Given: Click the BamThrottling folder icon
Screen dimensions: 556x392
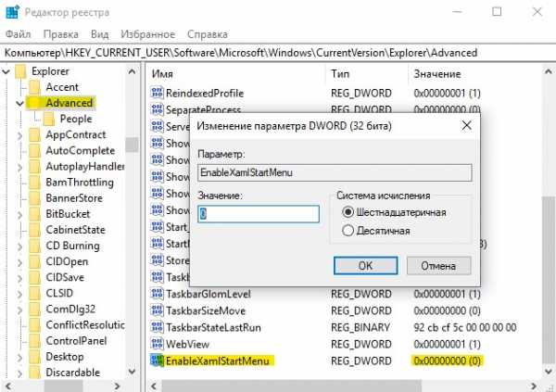Looking at the screenshot, I should click(35, 183).
